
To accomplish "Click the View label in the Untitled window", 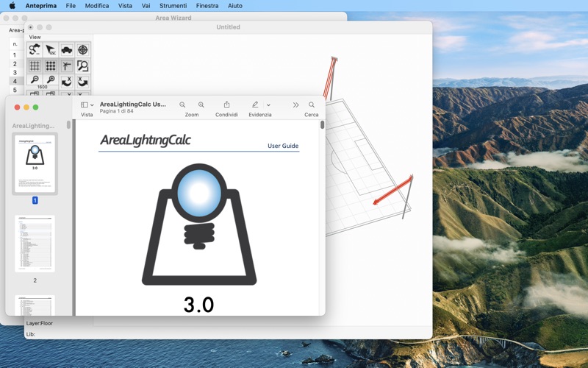I will [35, 37].
